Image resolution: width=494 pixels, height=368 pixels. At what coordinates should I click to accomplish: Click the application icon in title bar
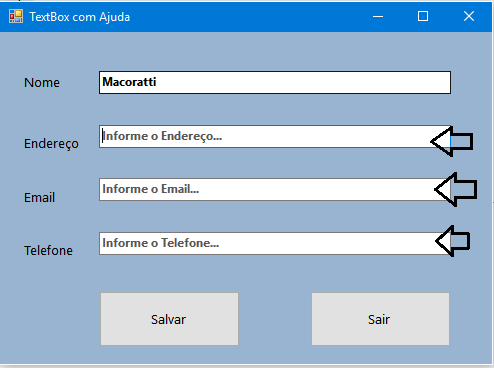[x=16, y=16]
